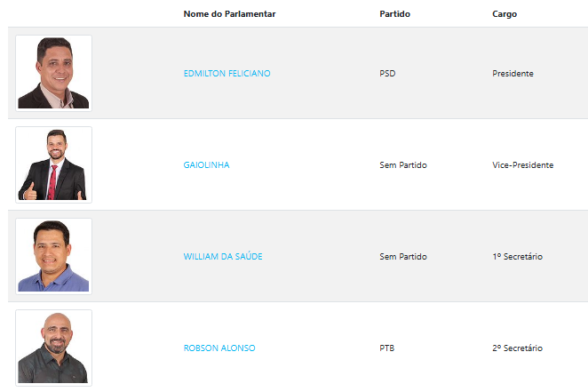Open EDMILTON FELICIANO profile link
588x392 pixels.
pyautogui.click(x=226, y=74)
